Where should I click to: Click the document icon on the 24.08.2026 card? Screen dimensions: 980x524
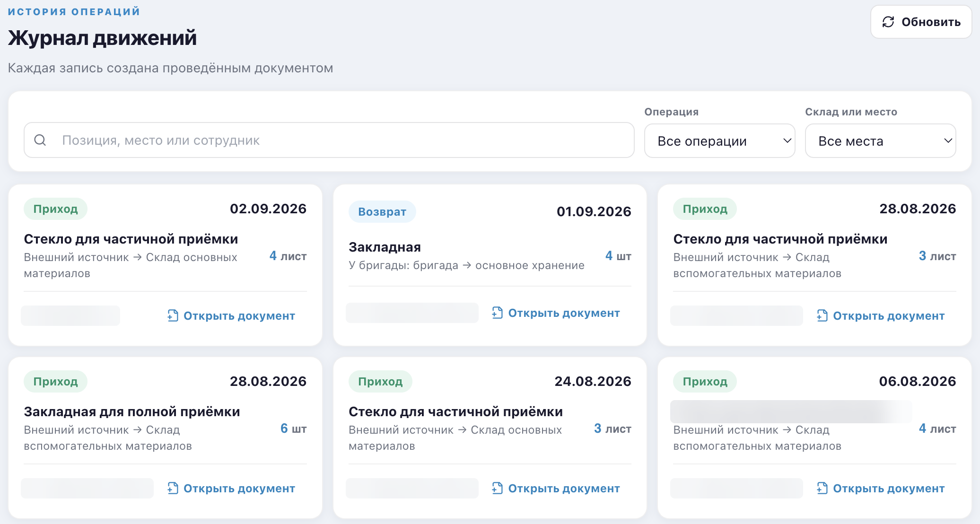pos(497,488)
